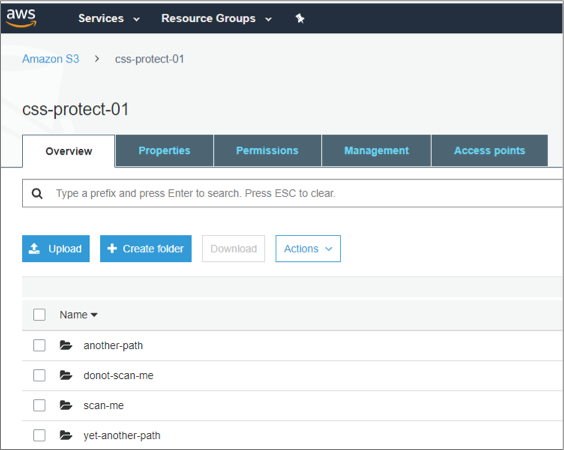Open the Management tab

pyautogui.click(x=376, y=150)
